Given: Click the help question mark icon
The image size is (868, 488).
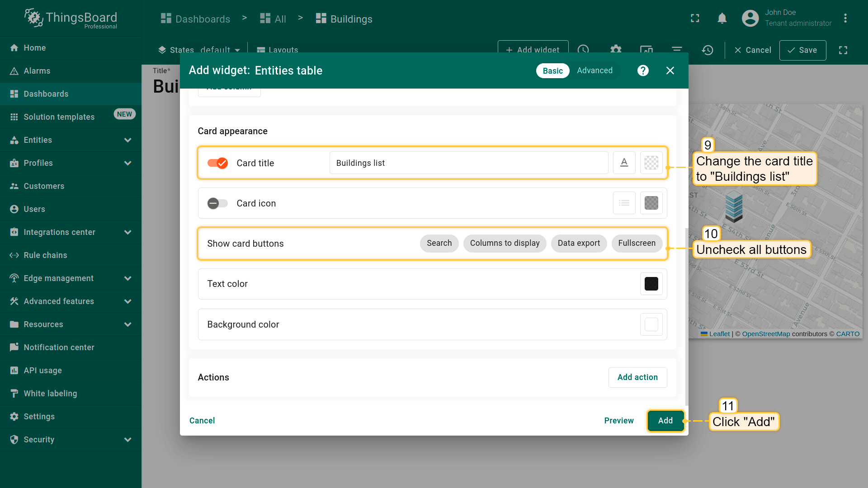Looking at the screenshot, I should coord(643,70).
